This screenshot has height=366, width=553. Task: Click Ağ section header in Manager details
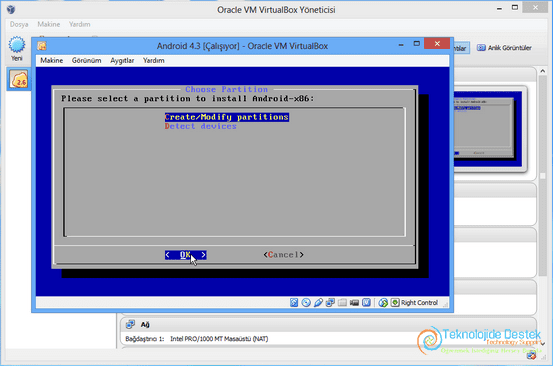coord(328,324)
